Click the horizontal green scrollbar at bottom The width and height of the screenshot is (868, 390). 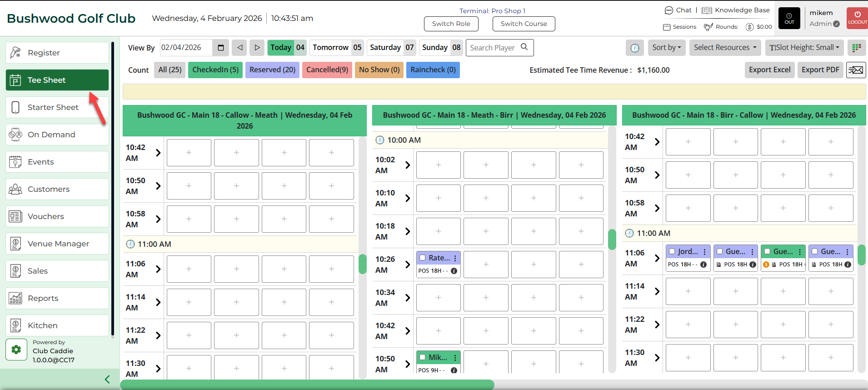coord(307,385)
